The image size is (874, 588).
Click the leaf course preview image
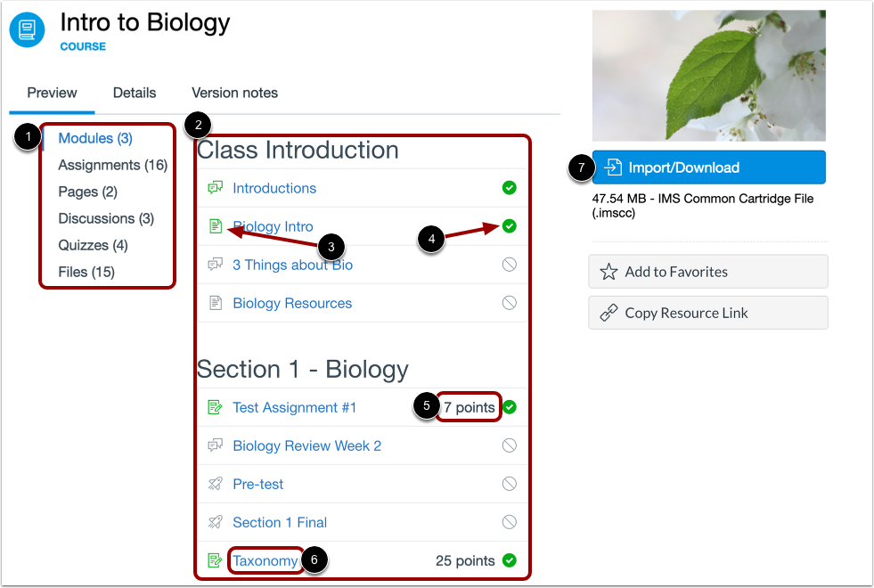click(x=708, y=76)
